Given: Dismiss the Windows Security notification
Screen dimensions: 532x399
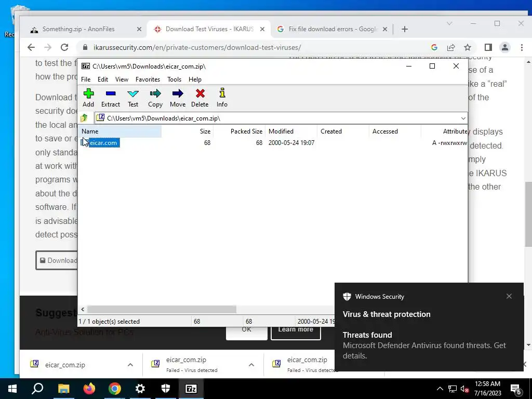Looking at the screenshot, I should (x=509, y=296).
